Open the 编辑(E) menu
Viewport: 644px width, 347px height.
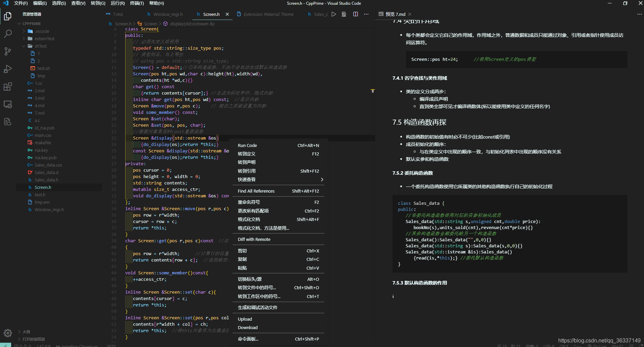click(40, 3)
